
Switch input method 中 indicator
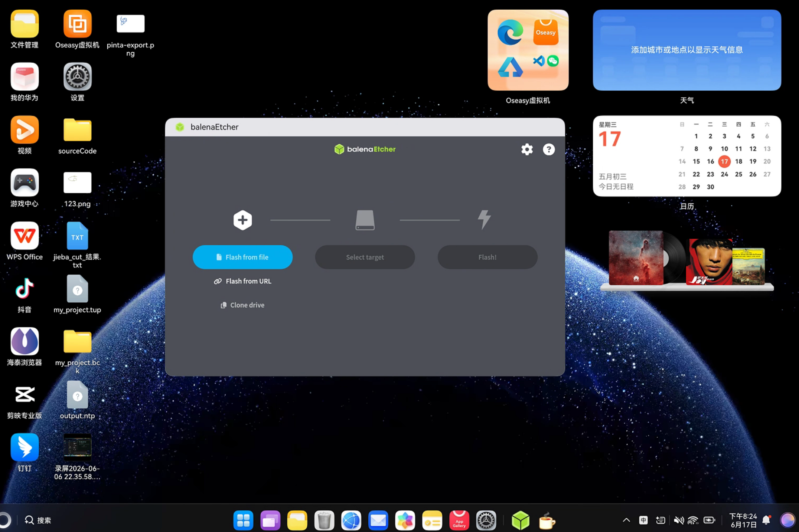tap(643, 520)
